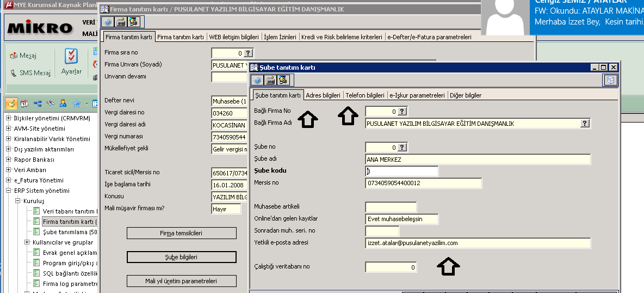The width and height of the screenshot is (644, 293).
Task: Open Mesaj in the main ribbon
Action: pyautogui.click(x=23, y=56)
